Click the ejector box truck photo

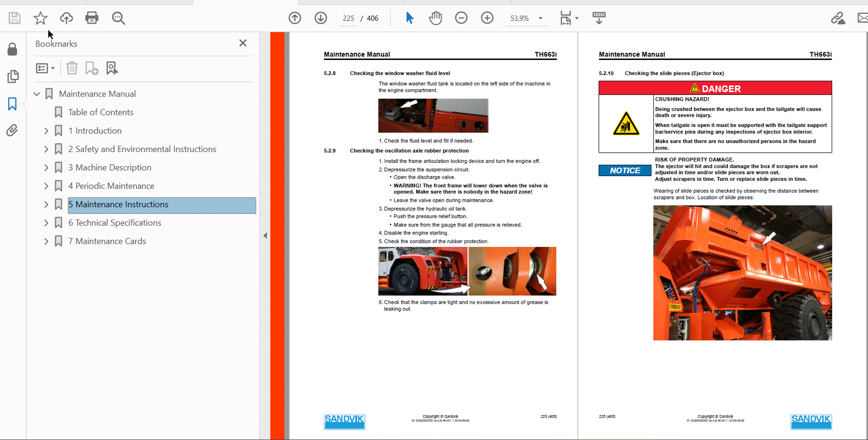click(743, 273)
